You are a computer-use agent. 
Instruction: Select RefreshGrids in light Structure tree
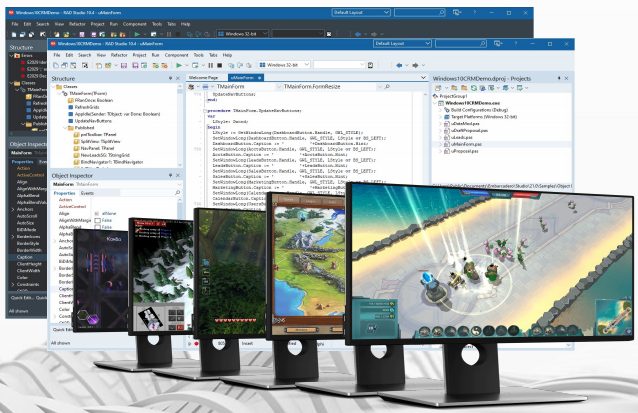pyautogui.click(x=87, y=107)
